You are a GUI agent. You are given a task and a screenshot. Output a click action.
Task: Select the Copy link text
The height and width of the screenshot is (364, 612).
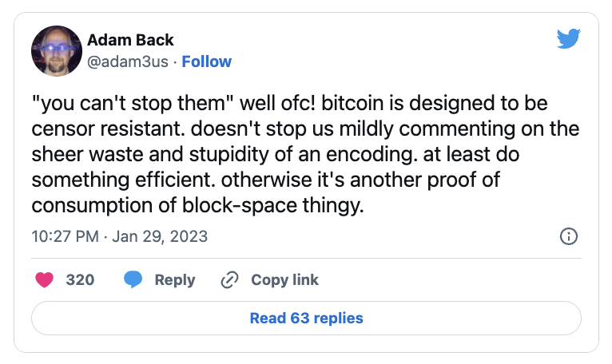point(284,279)
